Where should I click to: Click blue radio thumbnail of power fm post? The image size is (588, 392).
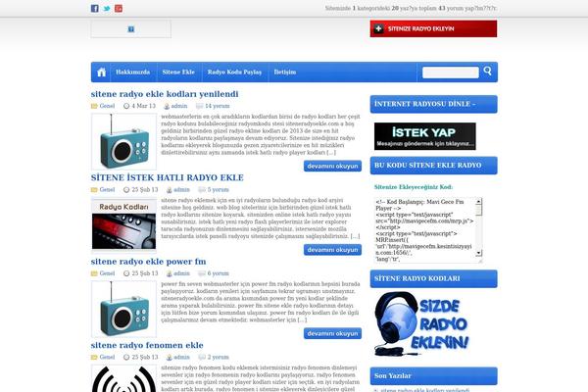click(x=123, y=309)
